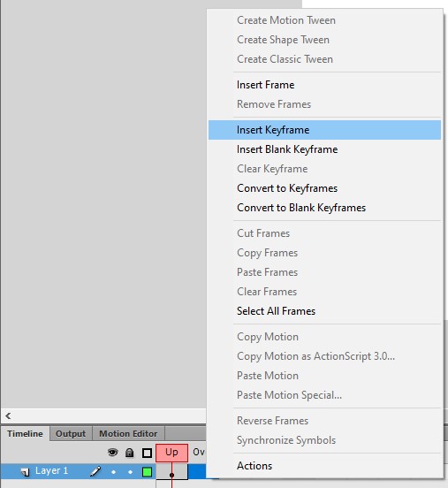Select Remove Frames from context menu
Image resolution: width=448 pixels, height=488 pixels.
click(324, 104)
